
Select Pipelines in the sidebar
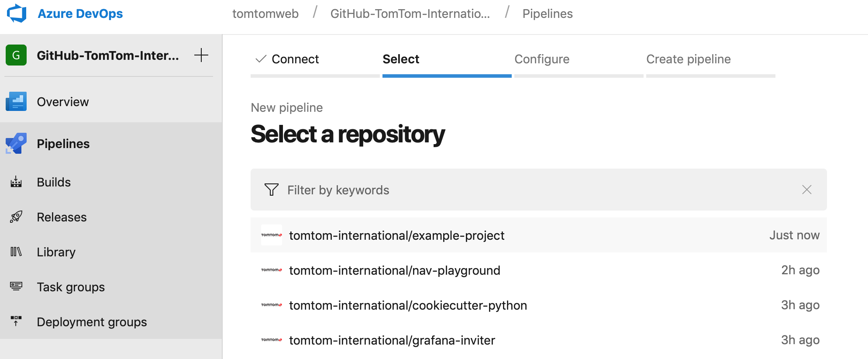[x=111, y=144]
